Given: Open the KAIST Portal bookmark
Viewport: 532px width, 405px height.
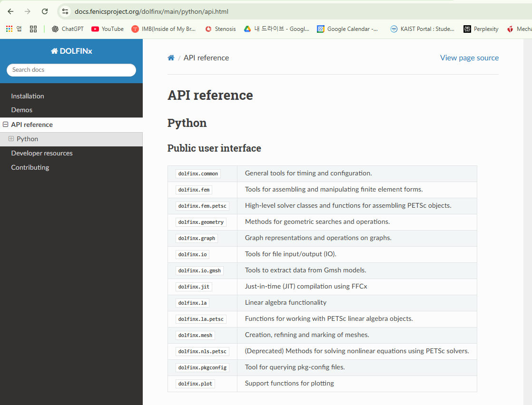Looking at the screenshot, I should pos(423,29).
